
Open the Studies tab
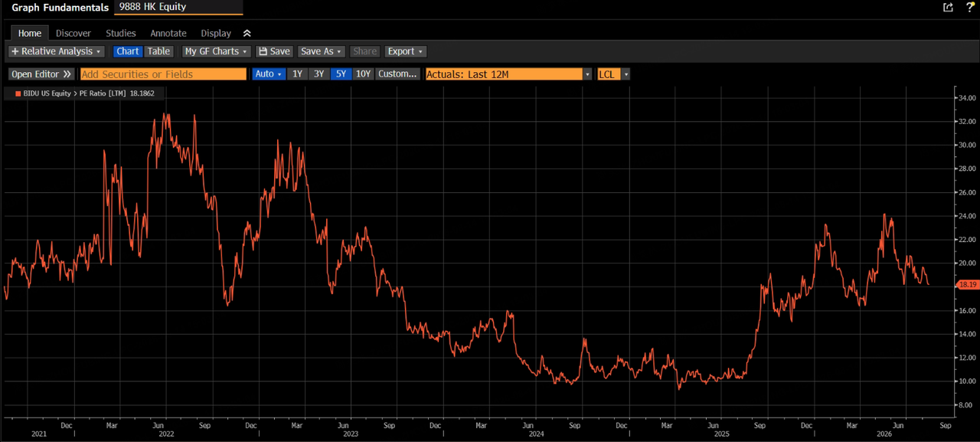tap(121, 33)
